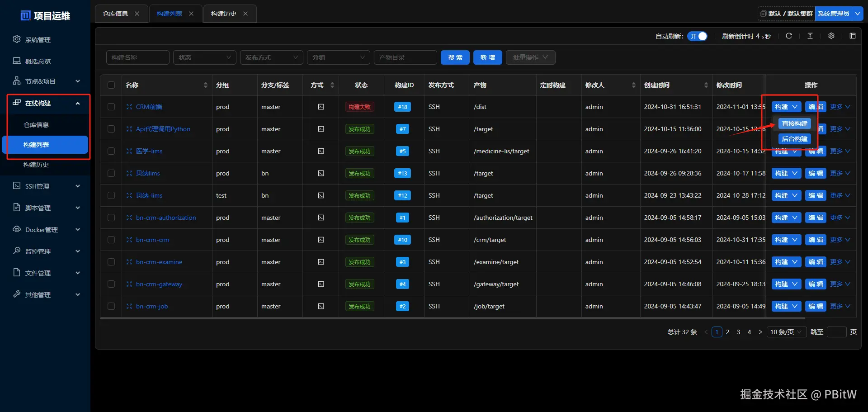The image size is (868, 412).
Task: Sort the table by the 创建时间 column
Action: pyautogui.click(x=706, y=85)
